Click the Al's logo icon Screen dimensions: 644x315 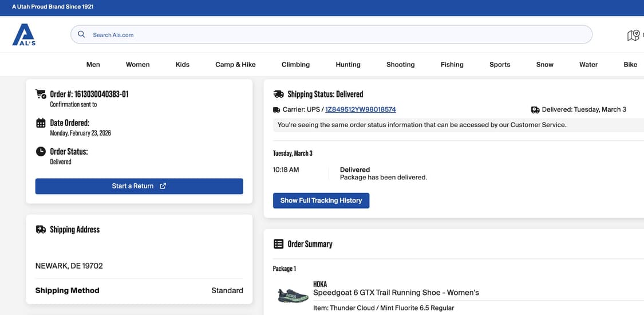[24, 34]
